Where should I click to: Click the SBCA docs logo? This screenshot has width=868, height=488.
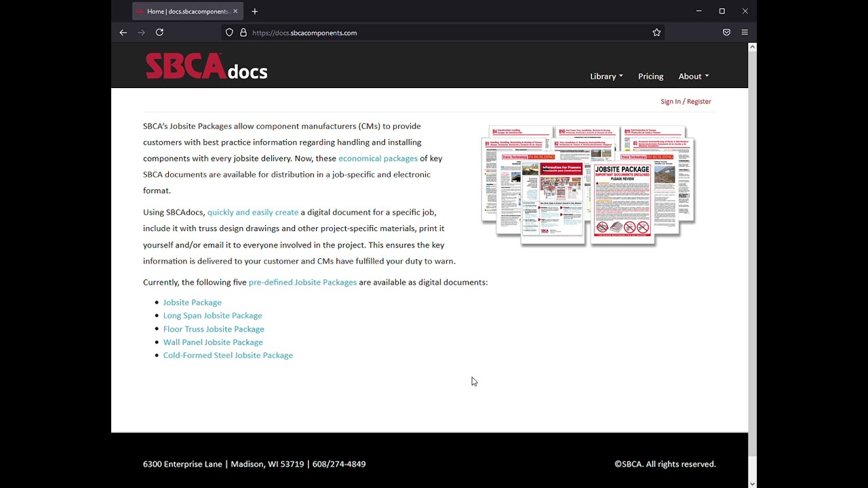(206, 66)
